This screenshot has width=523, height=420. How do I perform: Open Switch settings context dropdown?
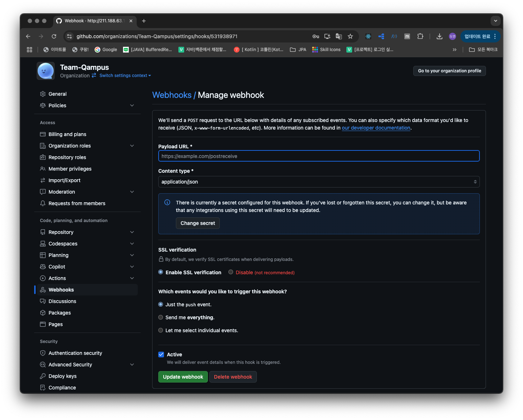point(125,76)
